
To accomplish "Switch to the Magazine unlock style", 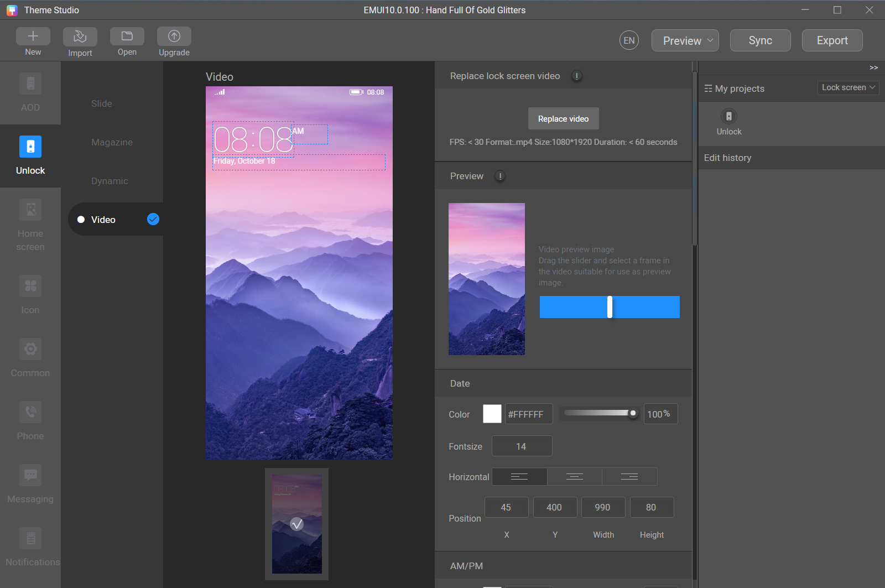I will point(112,142).
